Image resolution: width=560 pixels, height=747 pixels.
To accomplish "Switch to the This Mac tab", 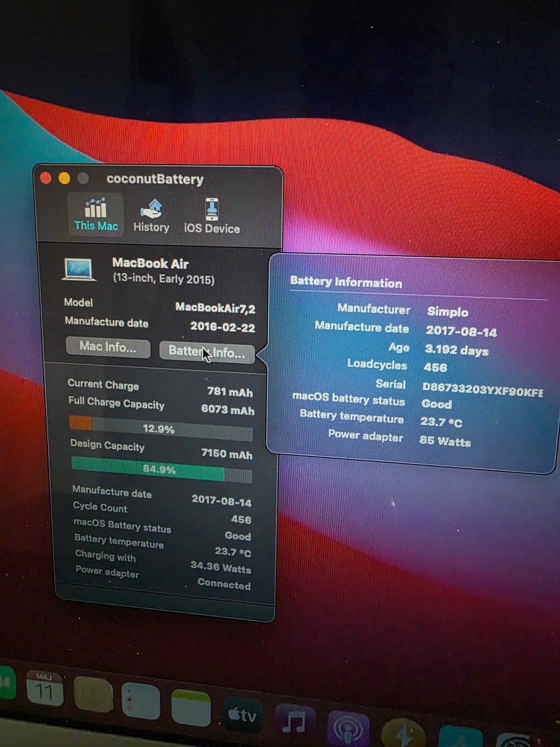I will pyautogui.click(x=96, y=215).
